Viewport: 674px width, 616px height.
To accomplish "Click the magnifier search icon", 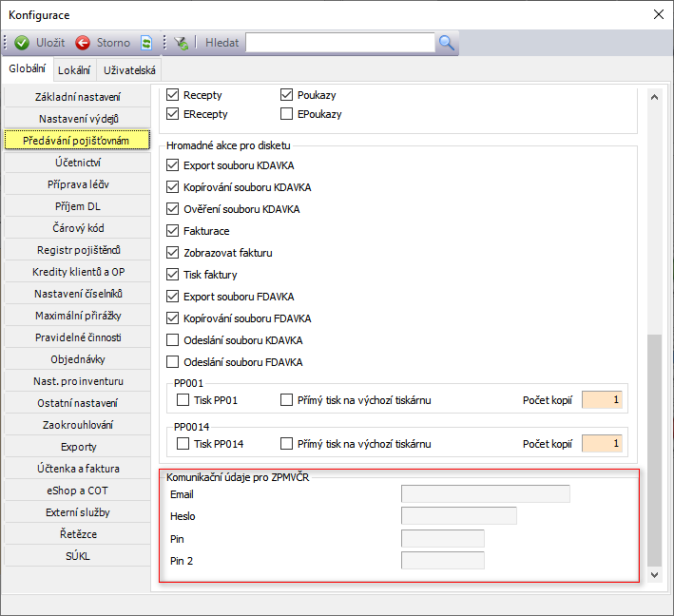I will 447,43.
